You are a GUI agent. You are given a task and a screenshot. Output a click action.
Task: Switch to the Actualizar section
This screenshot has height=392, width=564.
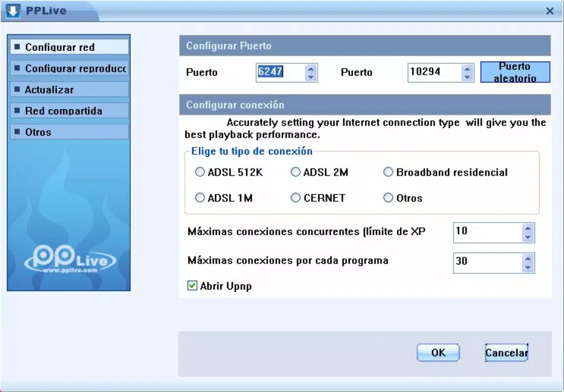(70, 90)
